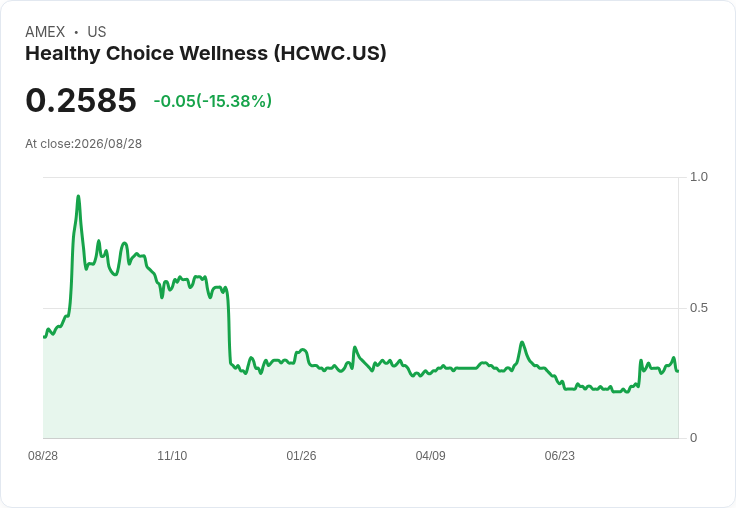Click the steep vertical drop after 11/10
The height and width of the screenshot is (508, 736).
coord(229,329)
